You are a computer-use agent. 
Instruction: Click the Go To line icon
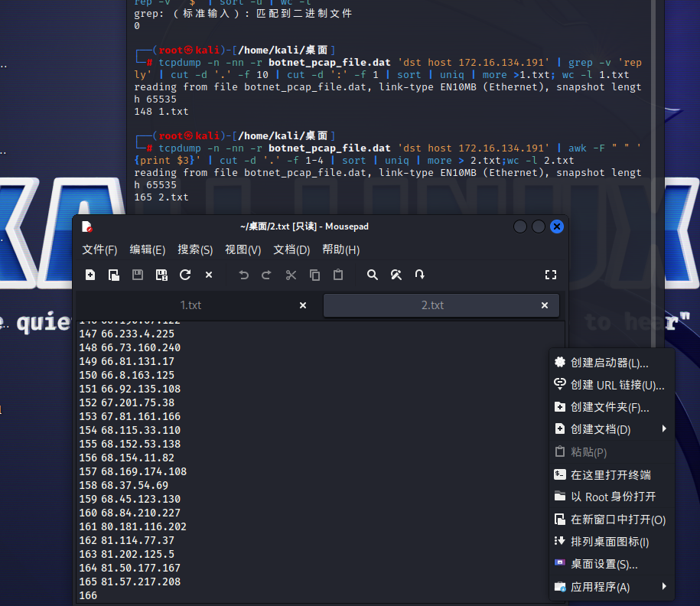[420, 275]
